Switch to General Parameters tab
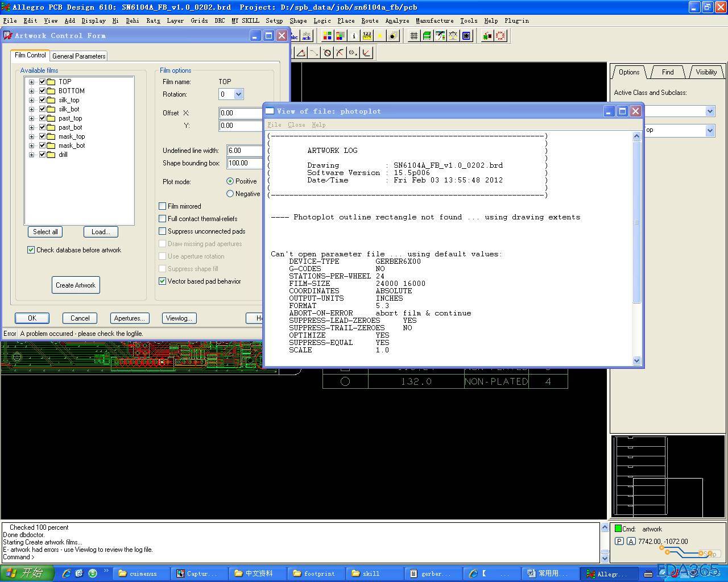This screenshot has height=582, width=728. (x=78, y=56)
